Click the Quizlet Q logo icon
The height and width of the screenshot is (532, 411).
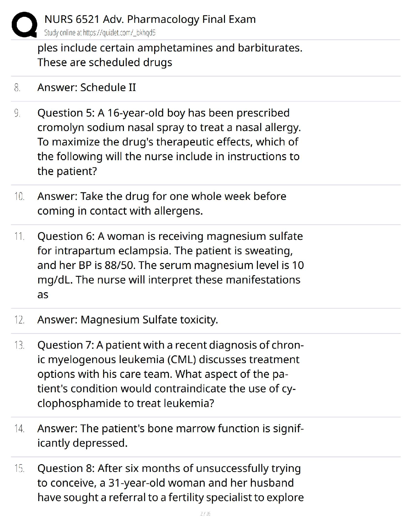click(x=24, y=24)
